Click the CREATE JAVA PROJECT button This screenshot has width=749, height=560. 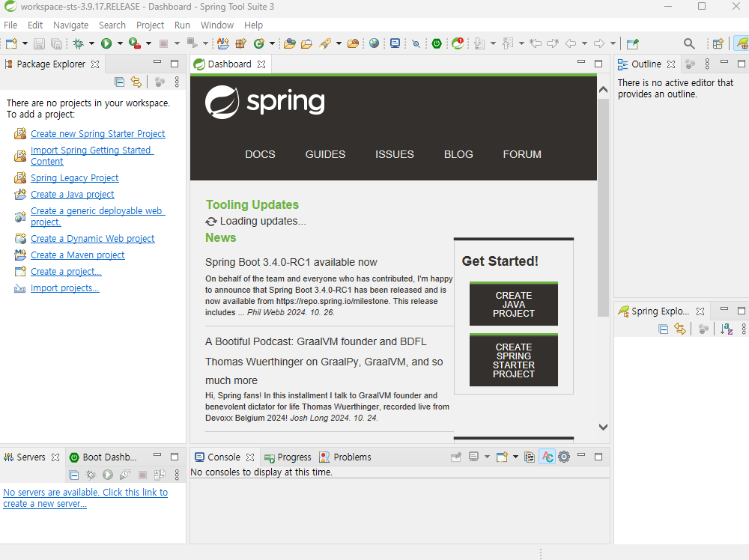[x=514, y=304]
